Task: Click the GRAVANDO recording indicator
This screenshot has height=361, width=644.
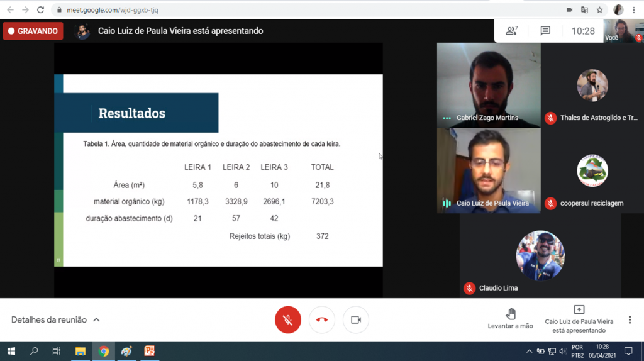Action: click(33, 31)
